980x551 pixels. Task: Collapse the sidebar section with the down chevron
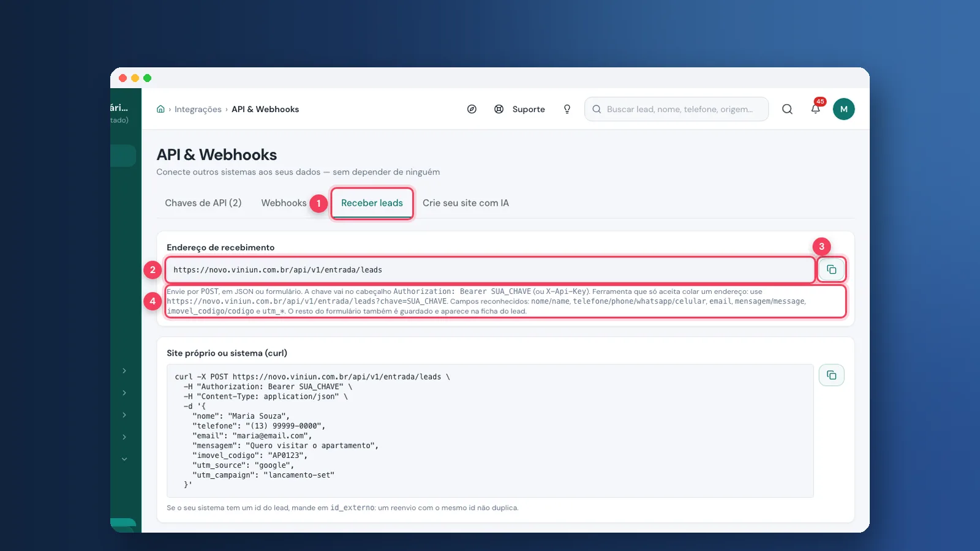pos(124,459)
